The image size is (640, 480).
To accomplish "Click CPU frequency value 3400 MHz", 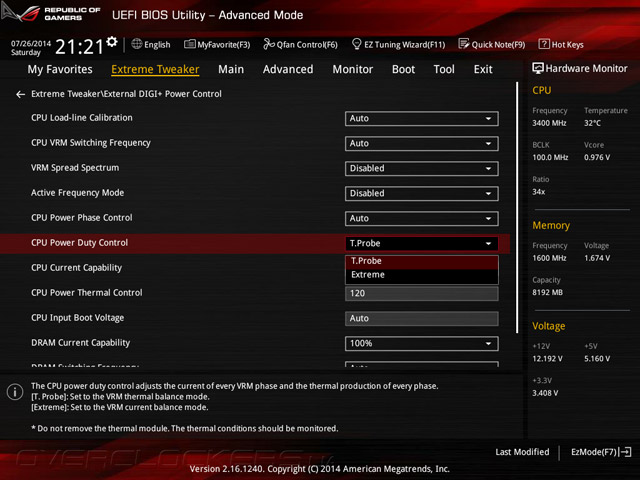I will click(x=549, y=123).
